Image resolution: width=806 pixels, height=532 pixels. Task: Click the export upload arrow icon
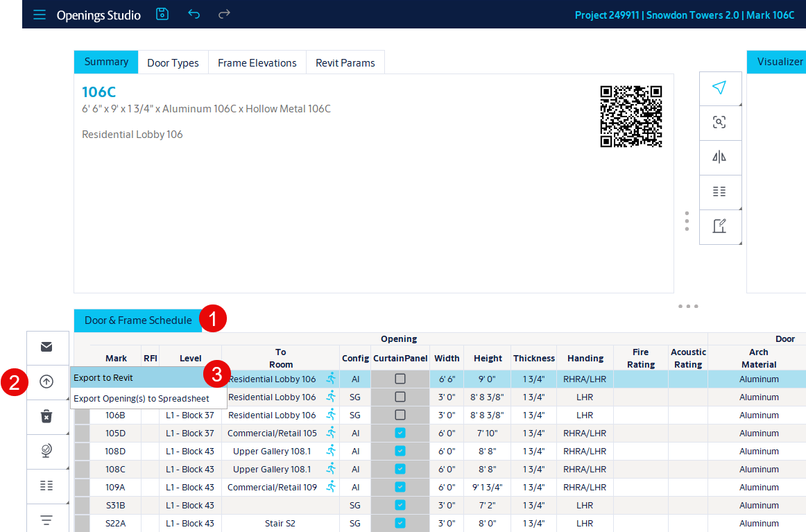[x=46, y=381]
